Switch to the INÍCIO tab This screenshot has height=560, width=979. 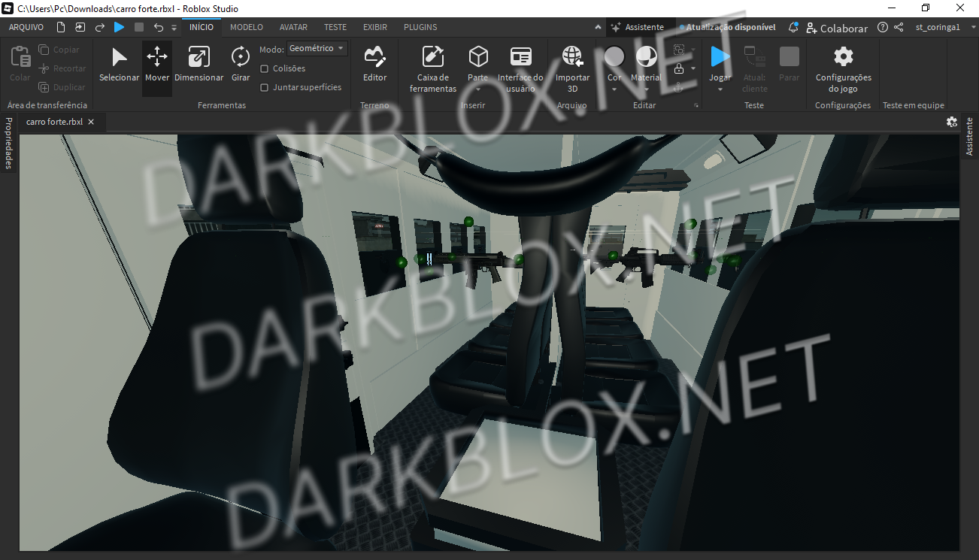click(201, 27)
